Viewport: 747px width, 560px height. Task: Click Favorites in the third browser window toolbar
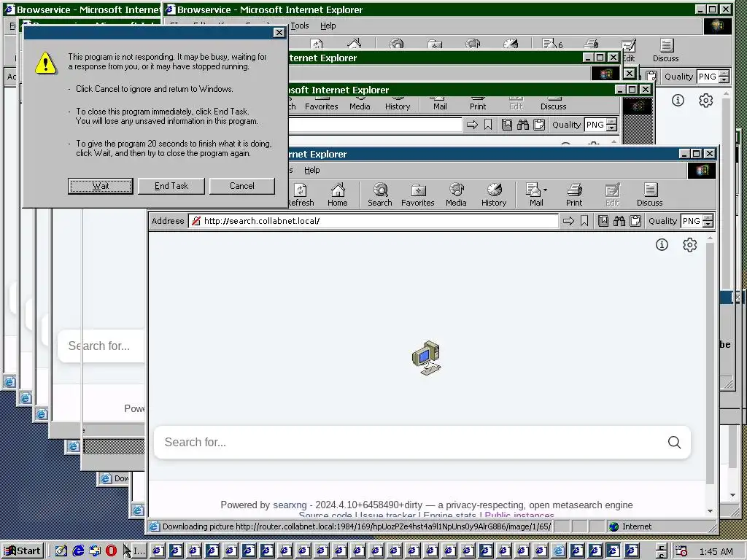coord(322,105)
